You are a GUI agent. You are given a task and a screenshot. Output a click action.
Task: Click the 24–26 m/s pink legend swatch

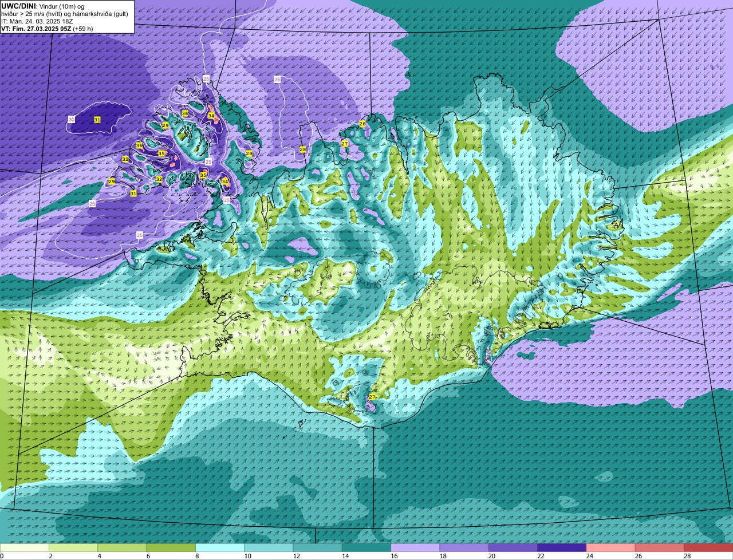(x=611, y=547)
